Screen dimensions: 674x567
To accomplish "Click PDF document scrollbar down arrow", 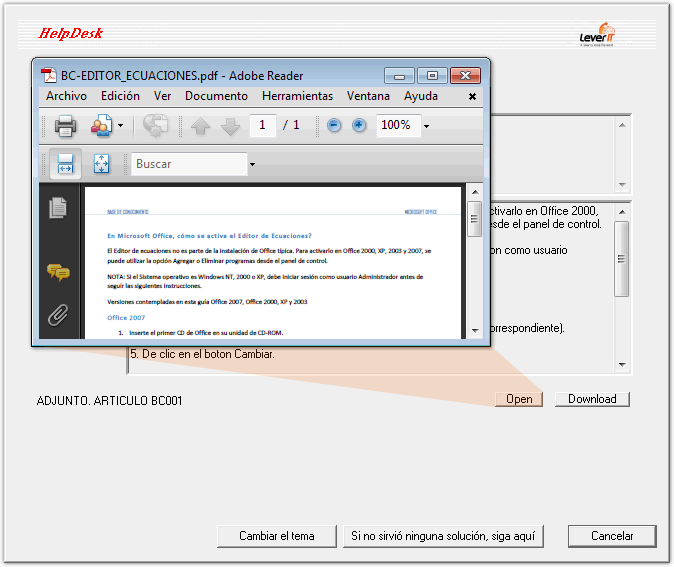I will (x=475, y=331).
